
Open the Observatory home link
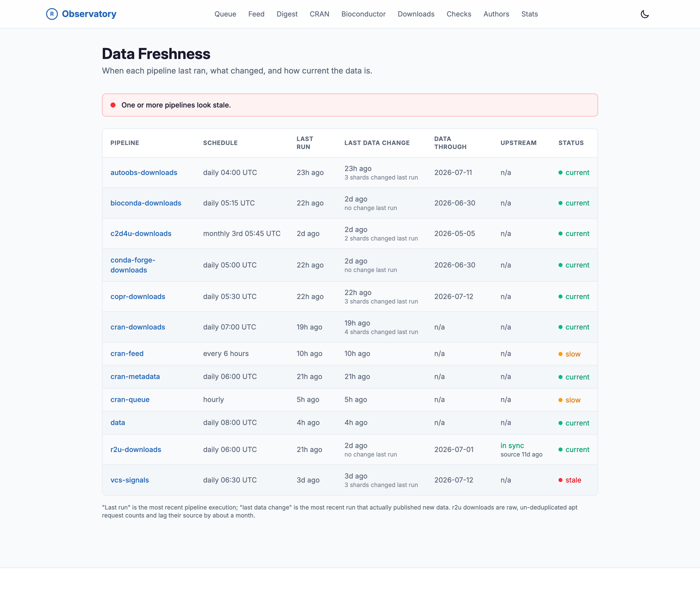[81, 14]
